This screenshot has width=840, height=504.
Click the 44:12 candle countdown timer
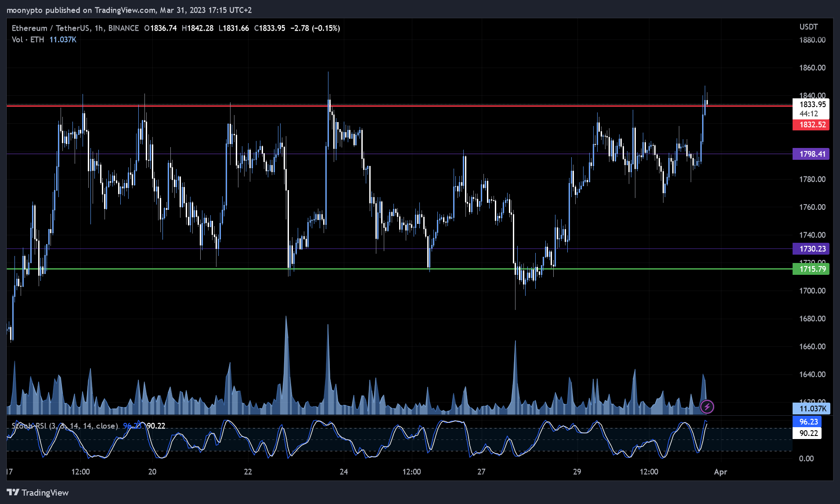809,114
